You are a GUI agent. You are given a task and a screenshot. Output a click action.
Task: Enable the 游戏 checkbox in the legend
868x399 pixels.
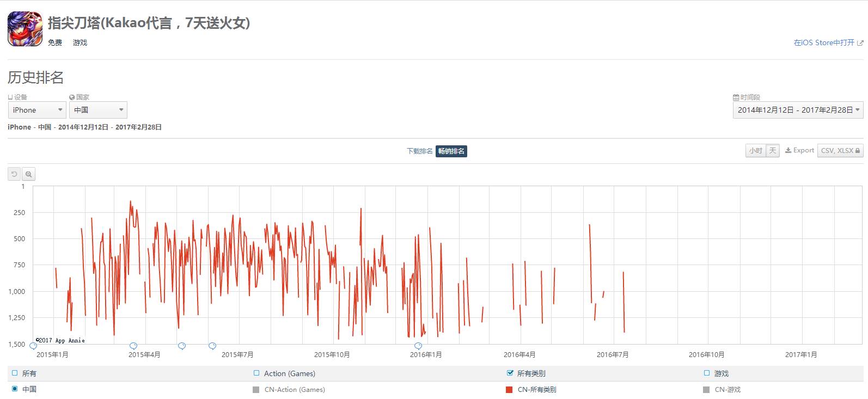tap(707, 373)
